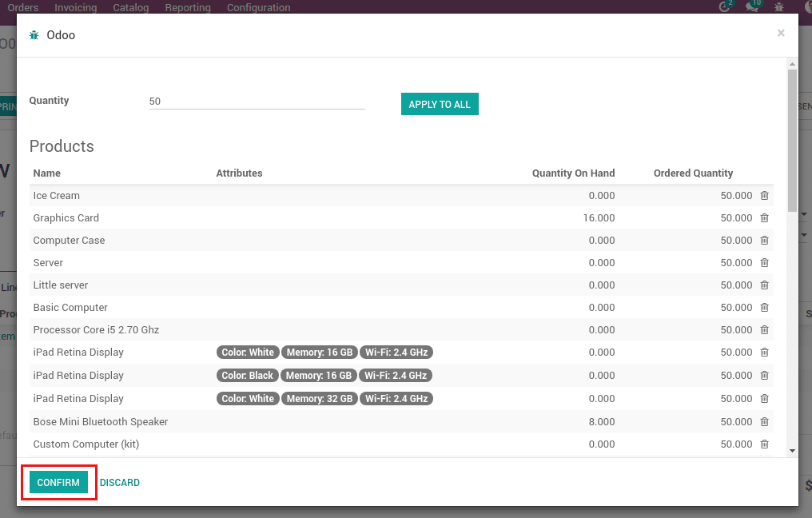Open the debug bug icon in top bar
The height and width of the screenshot is (518, 812).
tap(779, 6)
